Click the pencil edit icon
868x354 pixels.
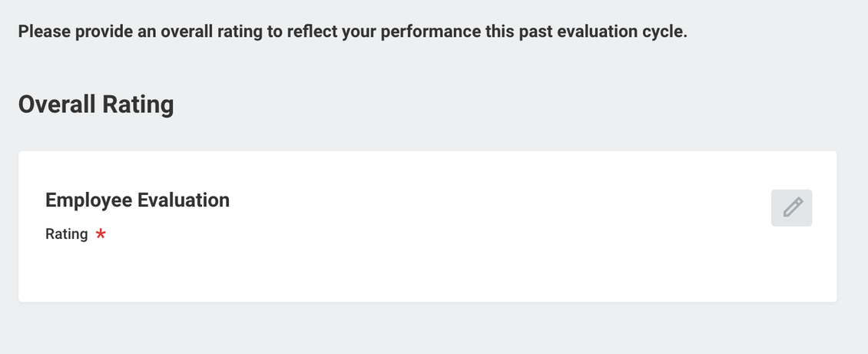click(x=792, y=208)
